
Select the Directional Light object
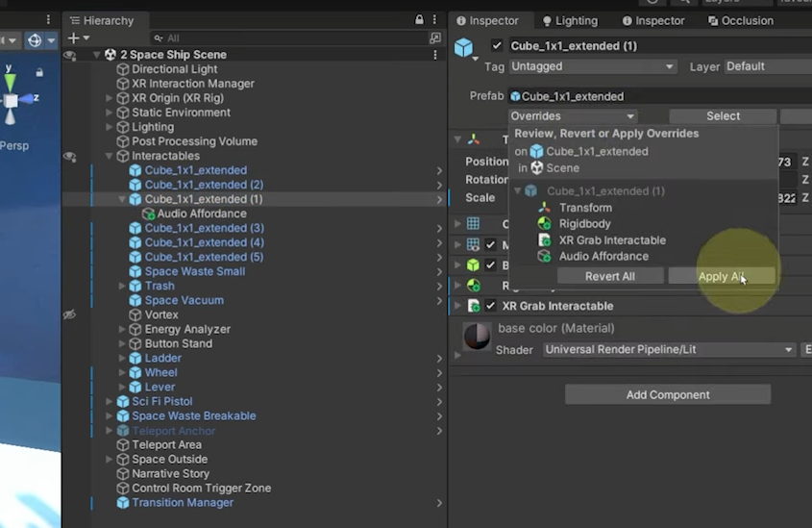coord(175,69)
